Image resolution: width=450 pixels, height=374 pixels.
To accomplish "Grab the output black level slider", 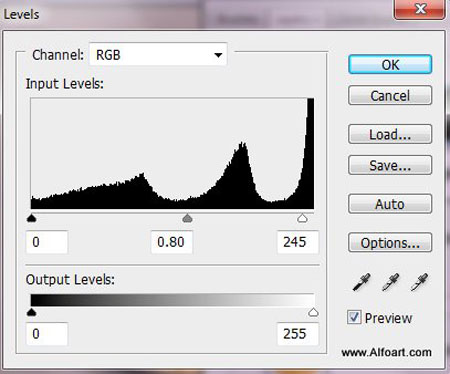I will click(31, 312).
